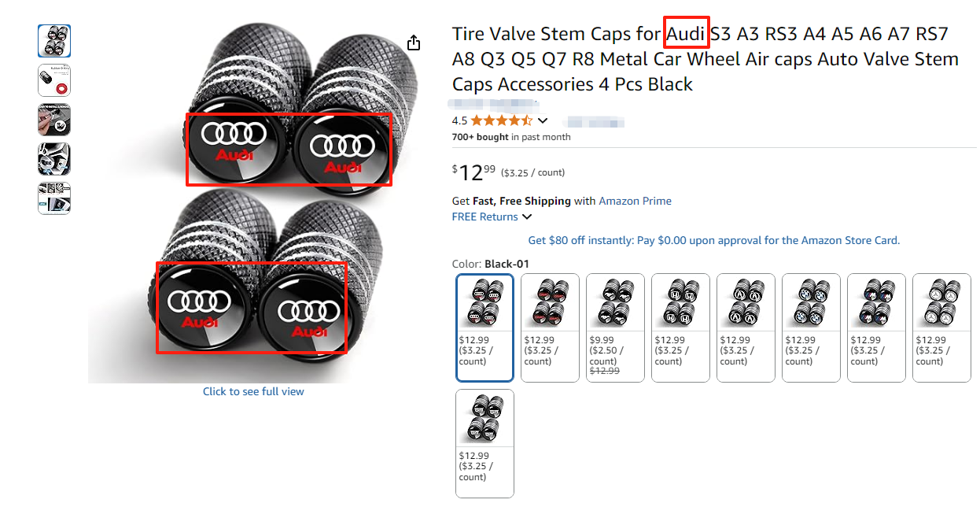
Task: Open the star rating breakdown chevron
Action: [543, 121]
